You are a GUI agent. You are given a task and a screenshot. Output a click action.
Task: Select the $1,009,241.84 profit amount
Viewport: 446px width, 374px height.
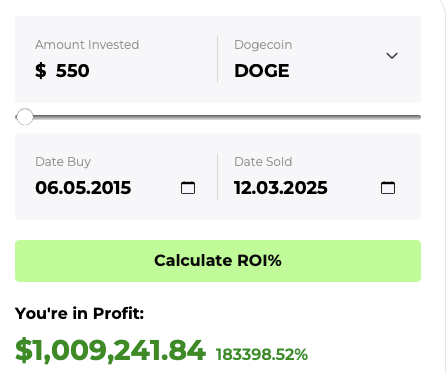110,350
